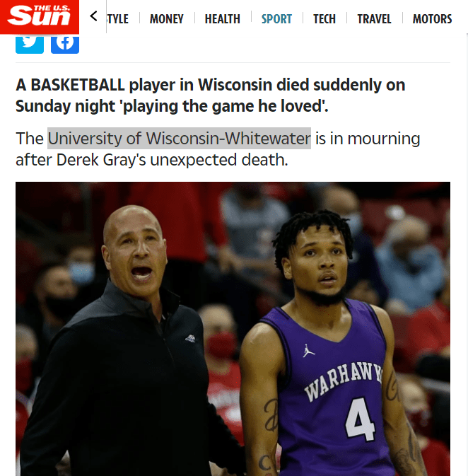The height and width of the screenshot is (476, 468).
Task: Go to the Money section
Action: point(167,19)
